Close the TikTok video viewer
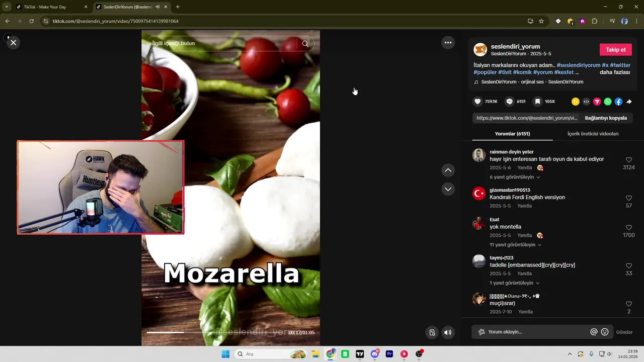The width and height of the screenshot is (644, 362). click(14, 43)
